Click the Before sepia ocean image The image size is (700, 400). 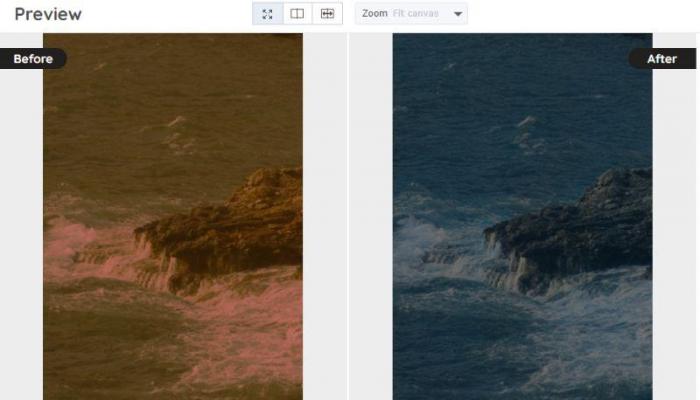pos(173,217)
